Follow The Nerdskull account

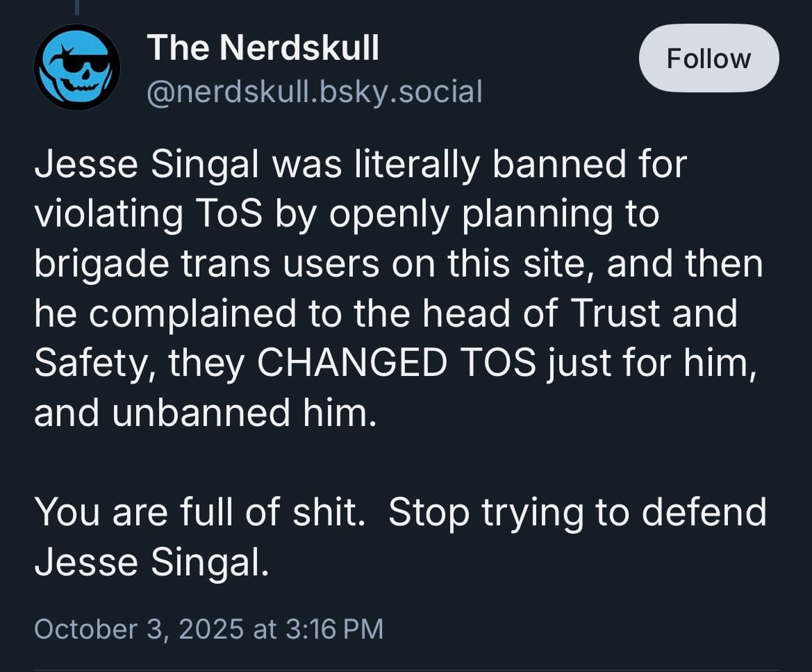click(709, 58)
